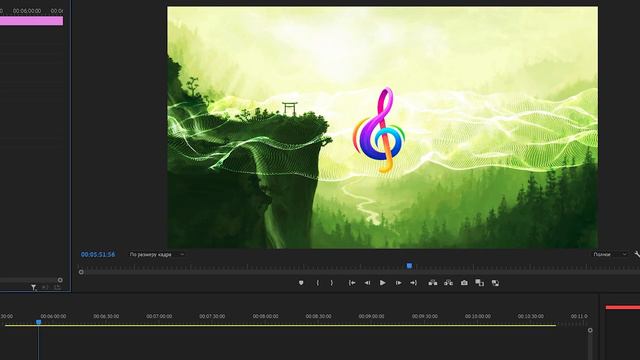
Task: Click the 00:08:00:00 mark on the timeline ruler
Action: pos(266,316)
